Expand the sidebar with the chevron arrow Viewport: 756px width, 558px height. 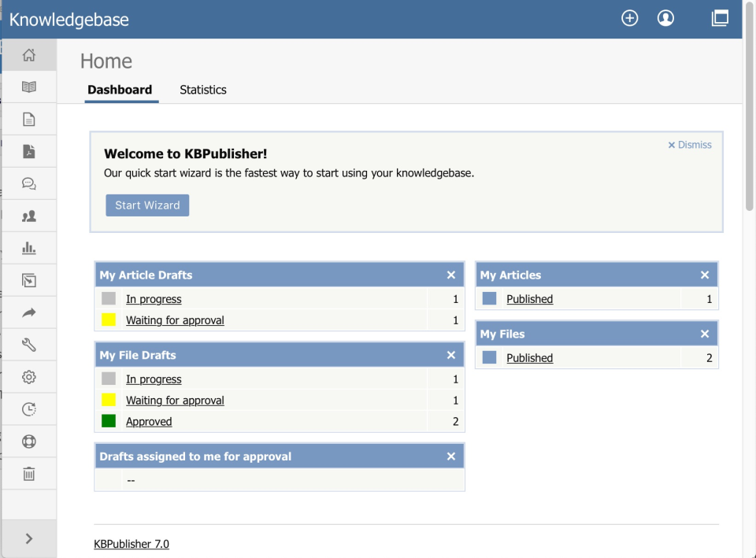click(x=29, y=538)
